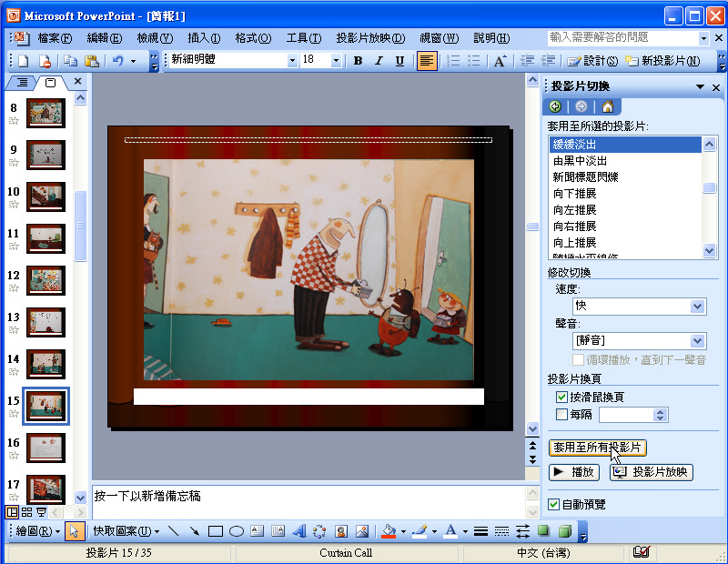Open the 插入 menu
This screenshot has width=728, height=564.
point(204,38)
